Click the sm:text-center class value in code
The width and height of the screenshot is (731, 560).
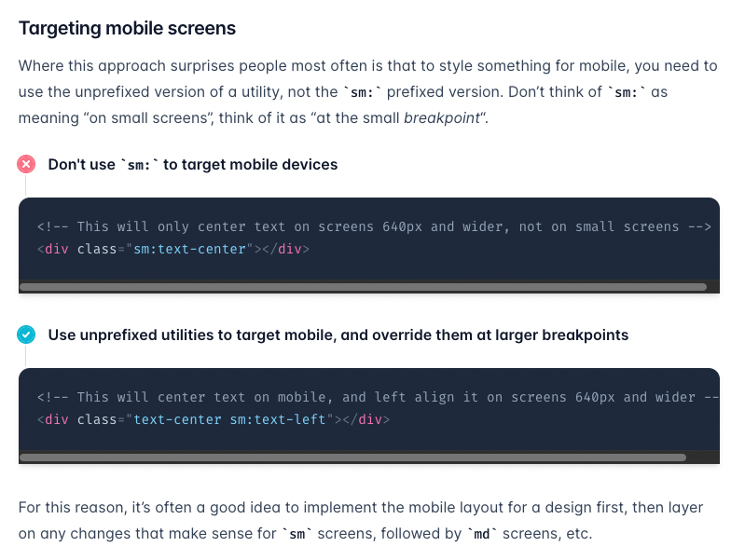point(189,250)
